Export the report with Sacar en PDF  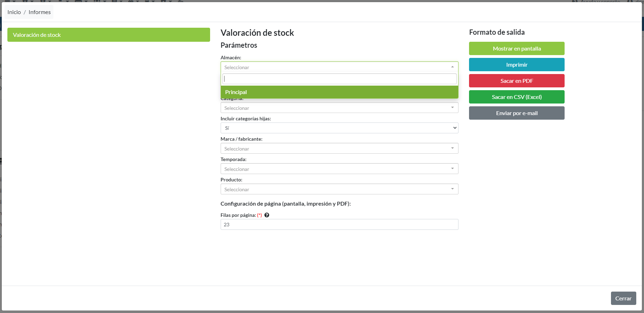(516, 81)
